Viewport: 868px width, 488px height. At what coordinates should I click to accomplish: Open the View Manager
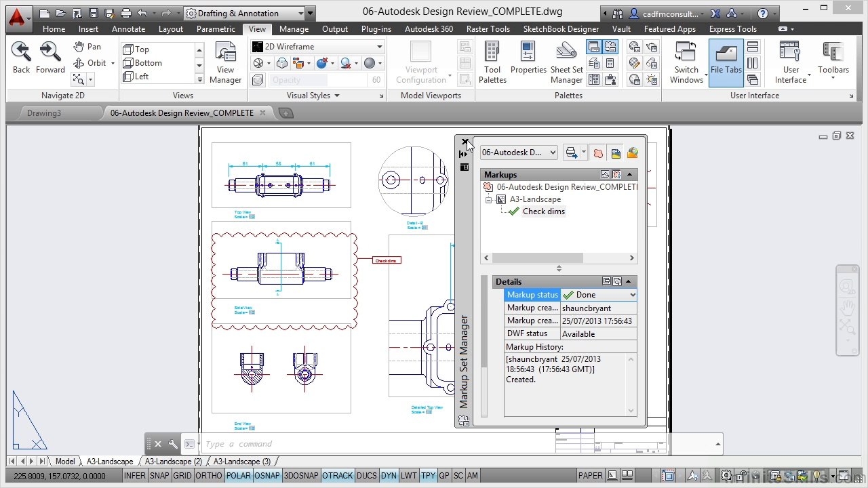225,62
